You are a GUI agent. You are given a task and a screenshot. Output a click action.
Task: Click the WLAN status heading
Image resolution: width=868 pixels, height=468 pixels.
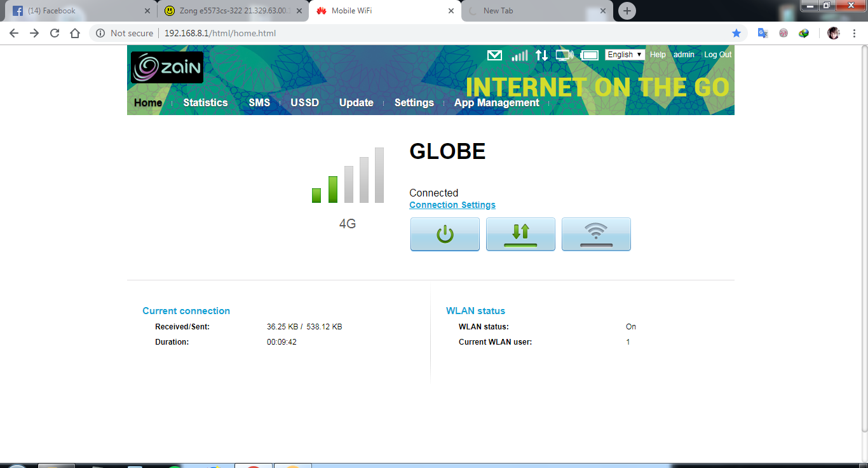[475, 311]
